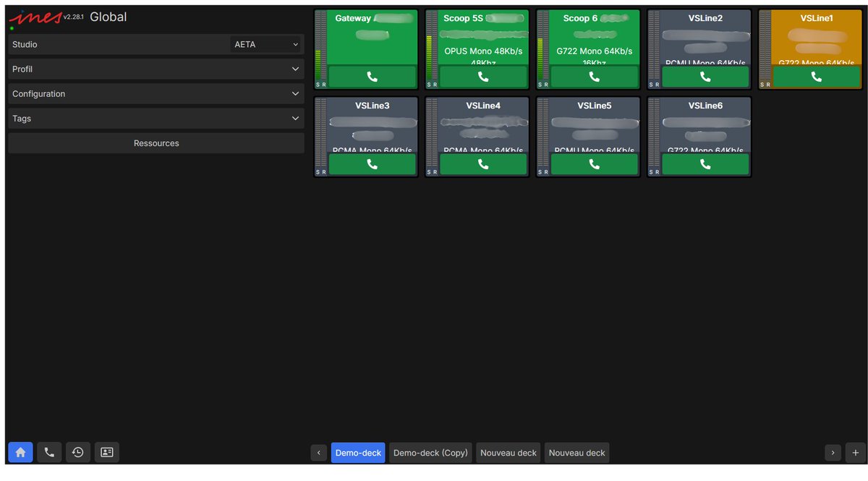Select the Gateway tile title
The width and height of the screenshot is (868, 481).
pyautogui.click(x=353, y=18)
